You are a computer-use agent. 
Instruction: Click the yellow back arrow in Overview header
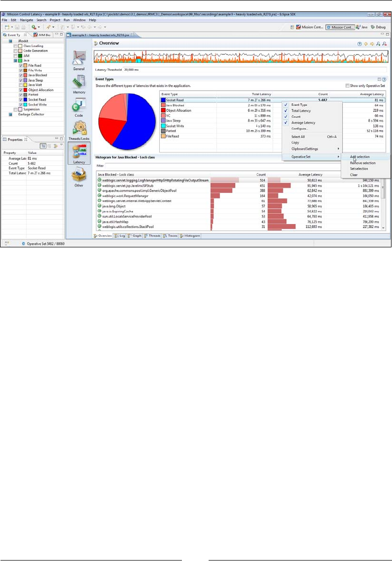click(366, 44)
